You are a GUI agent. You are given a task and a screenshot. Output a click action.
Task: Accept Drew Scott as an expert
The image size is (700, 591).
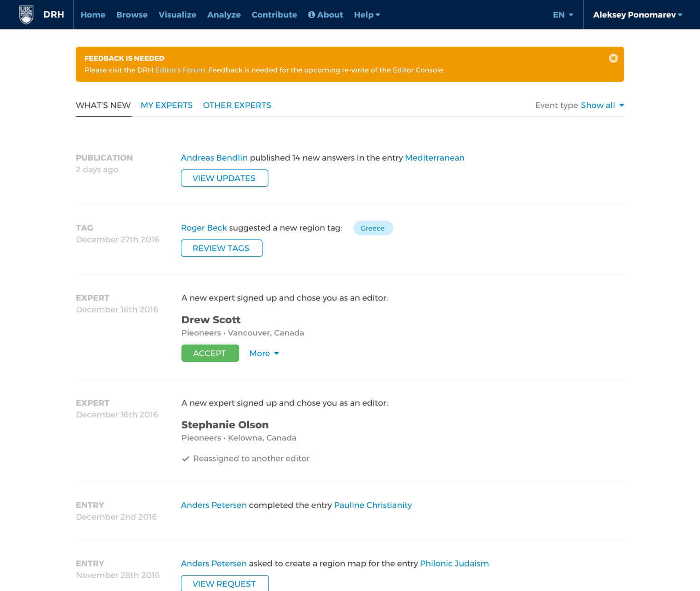pos(210,353)
